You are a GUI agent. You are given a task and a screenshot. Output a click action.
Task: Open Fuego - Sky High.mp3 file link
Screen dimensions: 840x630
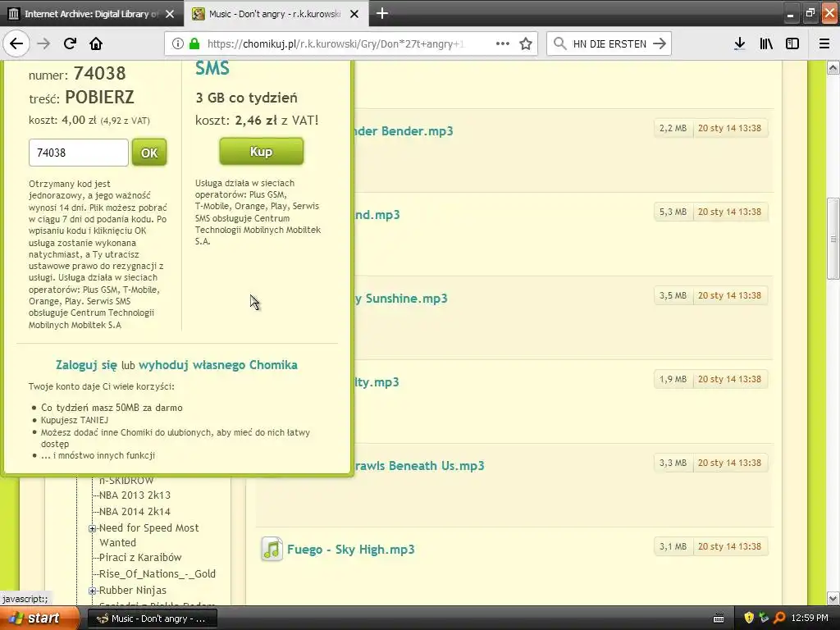point(351,549)
